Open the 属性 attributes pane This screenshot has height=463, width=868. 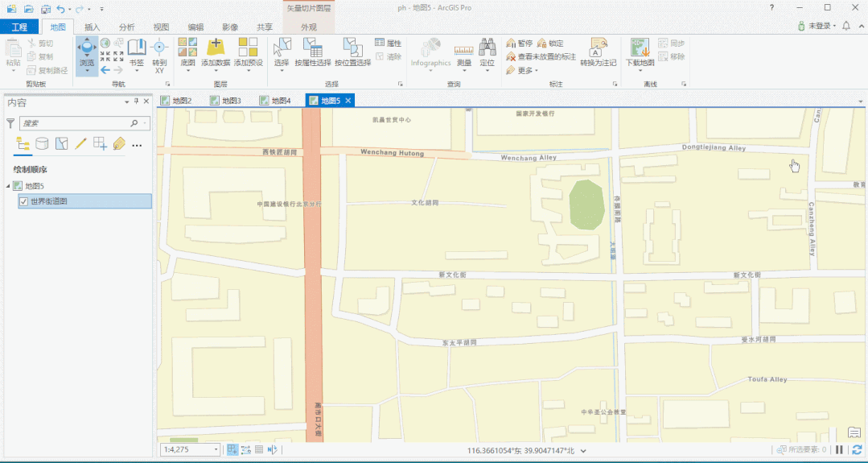[388, 43]
